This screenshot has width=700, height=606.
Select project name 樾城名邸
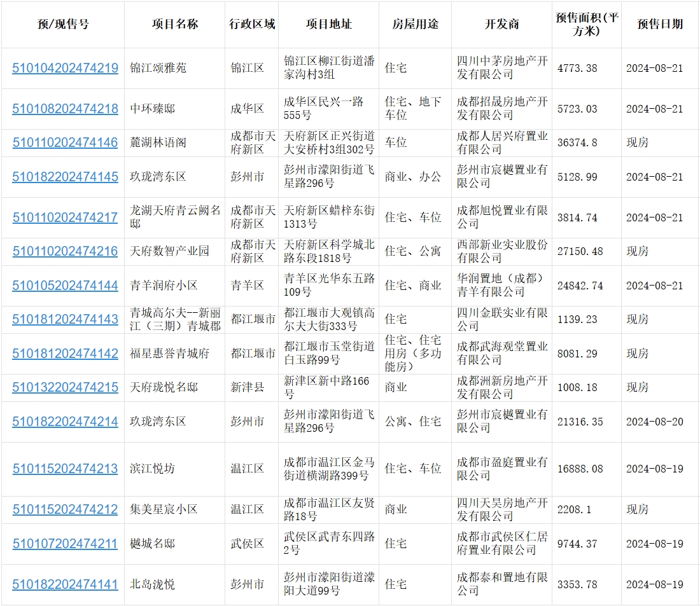tap(152, 544)
